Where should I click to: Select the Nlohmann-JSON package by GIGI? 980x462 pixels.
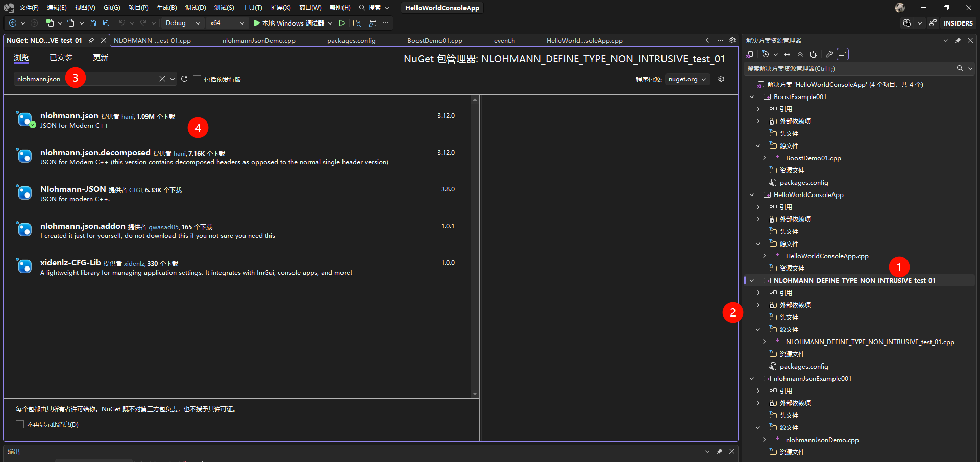pyautogui.click(x=237, y=194)
